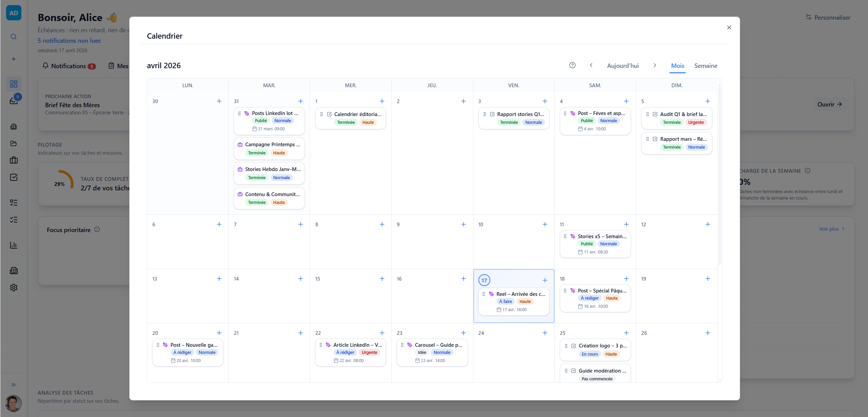This screenshot has width=868, height=417.
Task: Open Rapport mars task card
Action: pyautogui.click(x=677, y=143)
